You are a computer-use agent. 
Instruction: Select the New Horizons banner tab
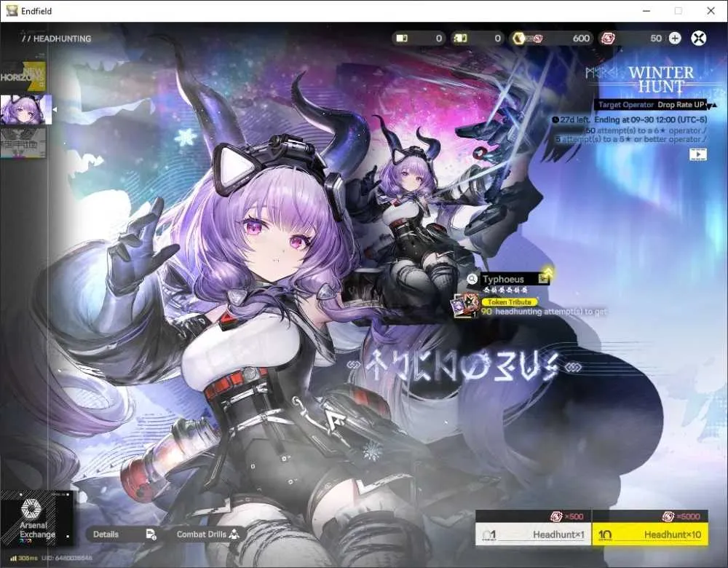click(x=23, y=76)
